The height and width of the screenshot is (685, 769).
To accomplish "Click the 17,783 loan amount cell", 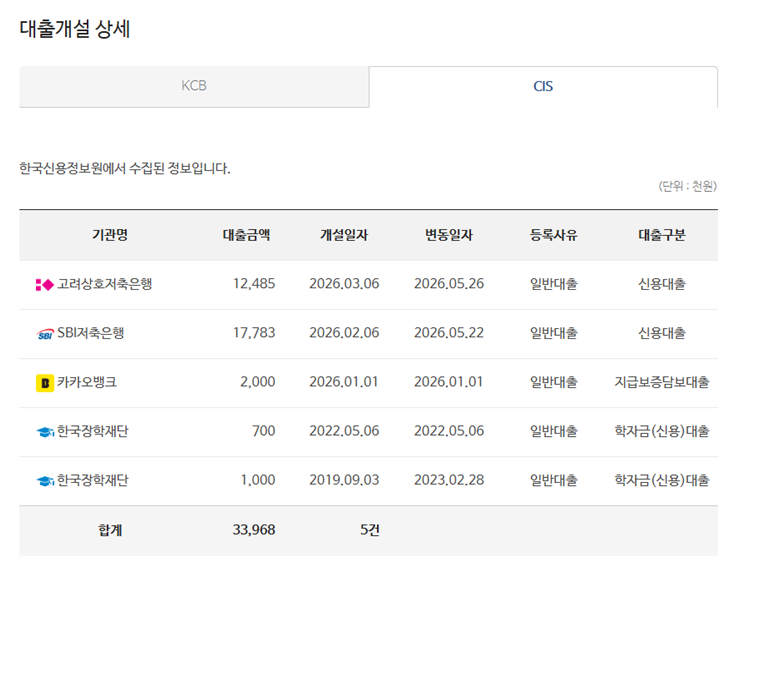I will (x=254, y=333).
